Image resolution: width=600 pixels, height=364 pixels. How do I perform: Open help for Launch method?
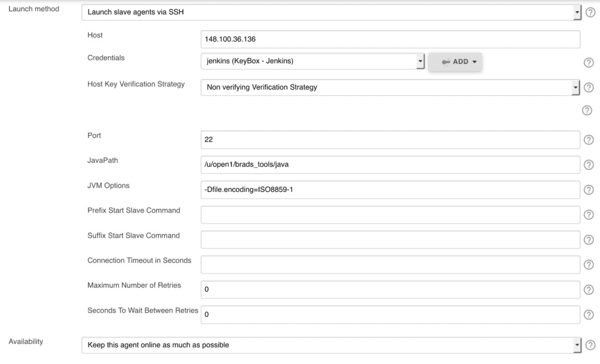click(x=590, y=12)
